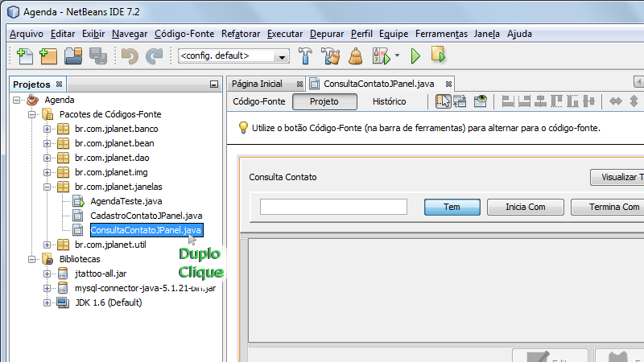Open dropdown arrow beside Debug Project
Viewport: 644px width, 362px height.
pos(397,56)
